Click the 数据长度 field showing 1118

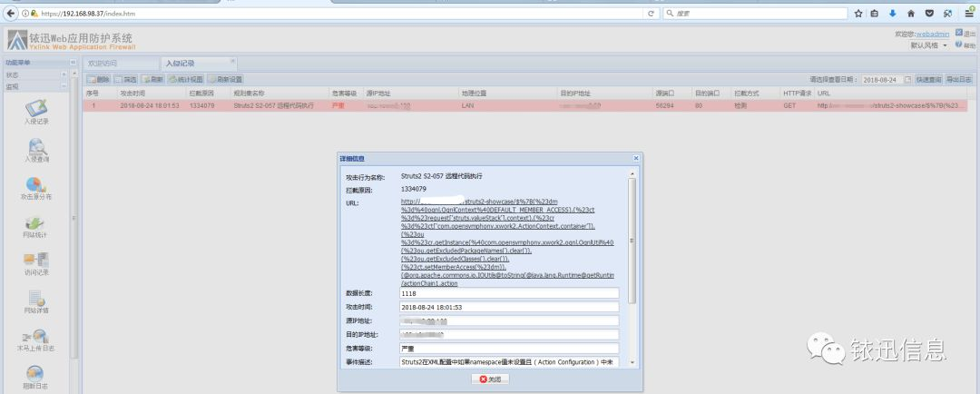click(509, 293)
